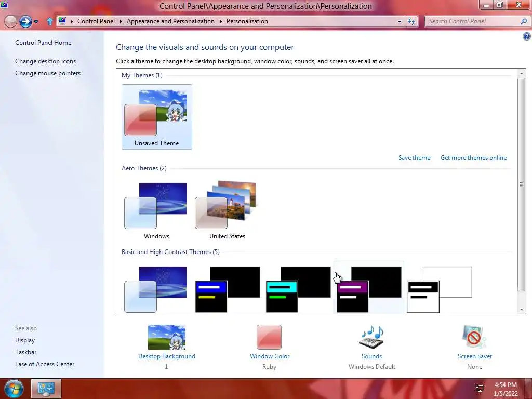Click the Forward navigation arrow button
532x399 pixels.
coord(25,22)
